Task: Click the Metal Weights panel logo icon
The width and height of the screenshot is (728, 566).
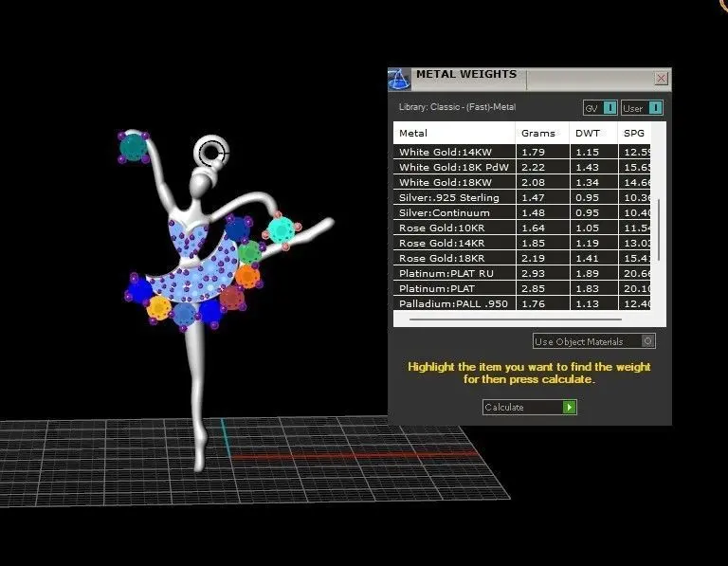Action: click(399, 79)
